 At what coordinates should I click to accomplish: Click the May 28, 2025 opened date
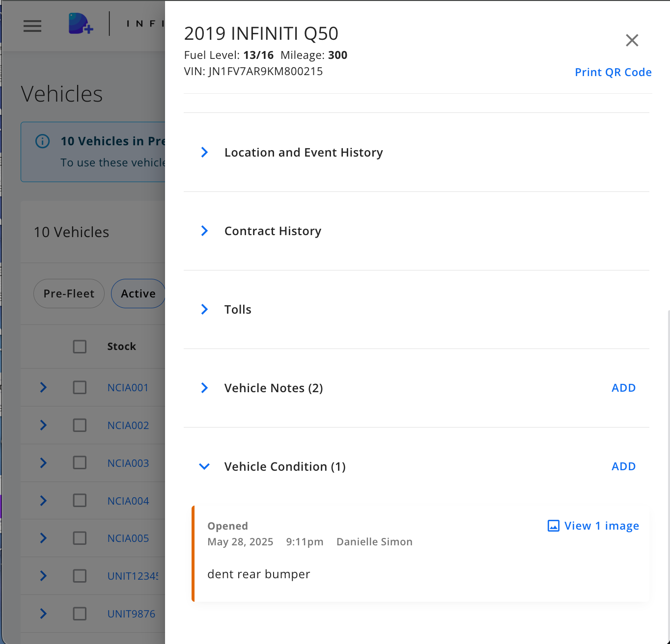[x=240, y=542]
